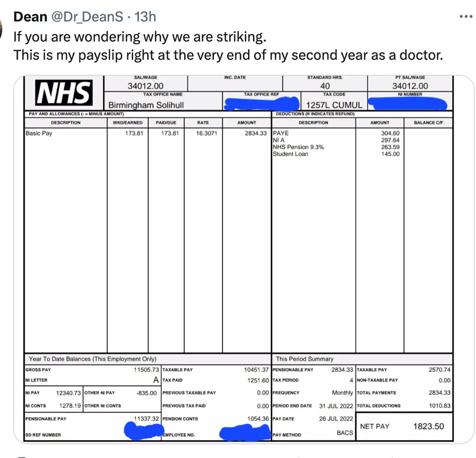
Task: Click the Standard Hrs value 40
Action: [325, 86]
